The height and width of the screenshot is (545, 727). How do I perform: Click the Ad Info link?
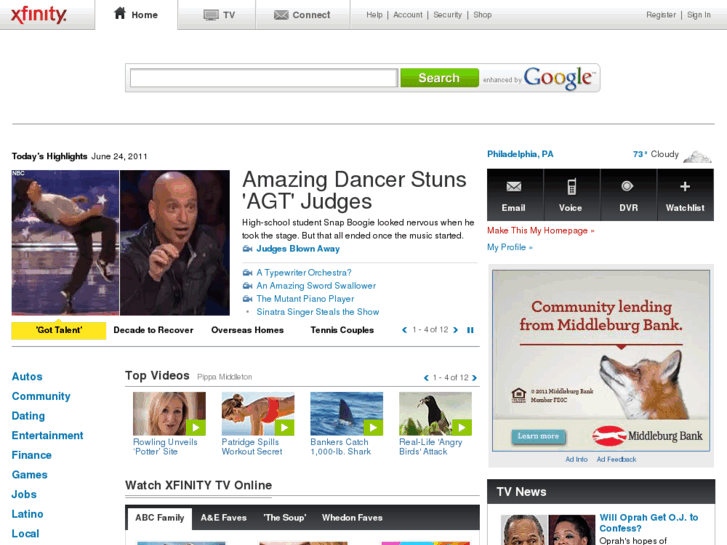pos(576,460)
